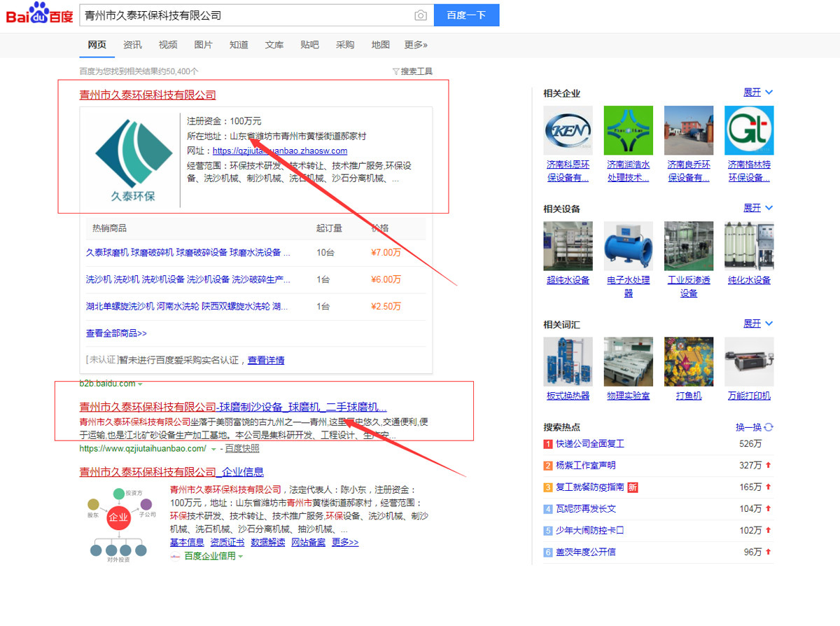Click the filter icon of 搜索工具
This screenshot has width=840, height=626.
click(396, 71)
